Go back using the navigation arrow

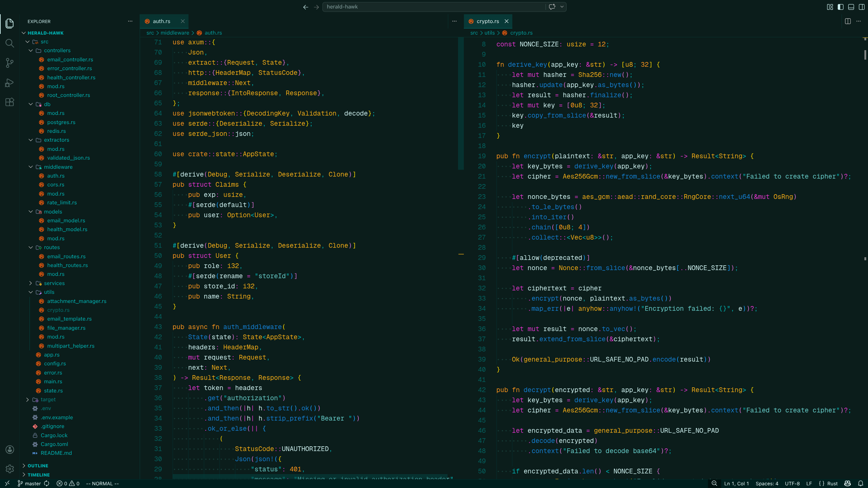point(305,7)
